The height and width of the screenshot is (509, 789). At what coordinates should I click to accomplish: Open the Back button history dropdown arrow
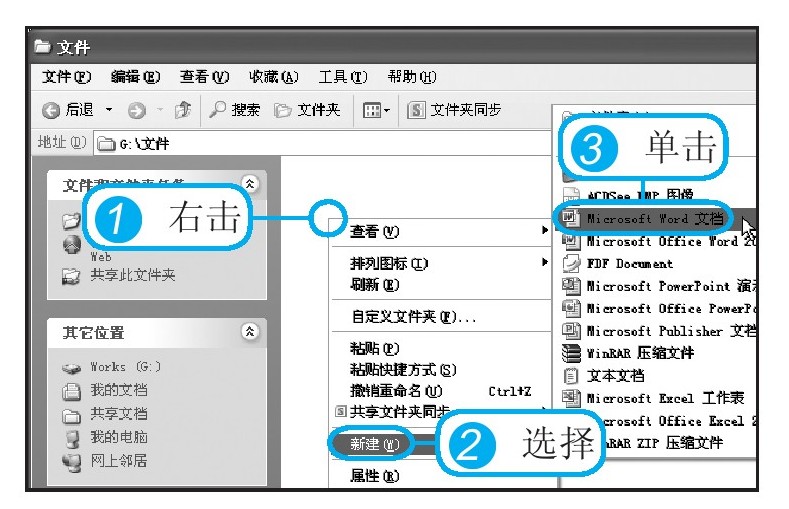[x=109, y=110]
